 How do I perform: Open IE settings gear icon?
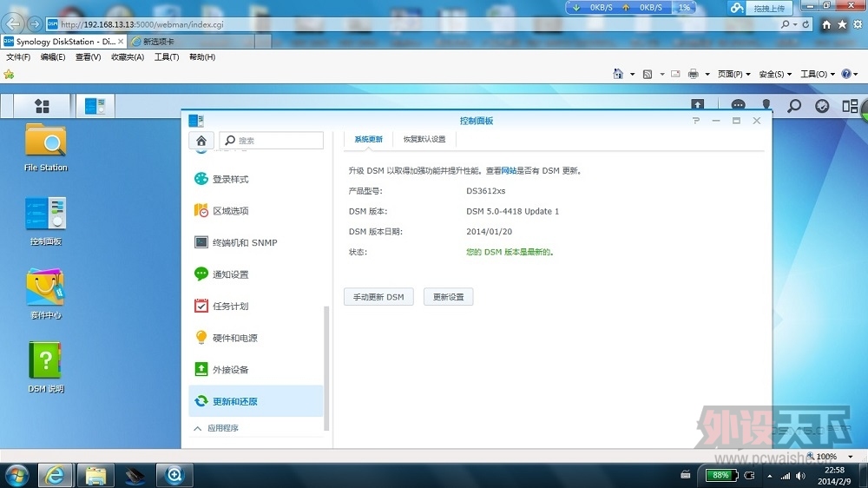pyautogui.click(x=858, y=24)
